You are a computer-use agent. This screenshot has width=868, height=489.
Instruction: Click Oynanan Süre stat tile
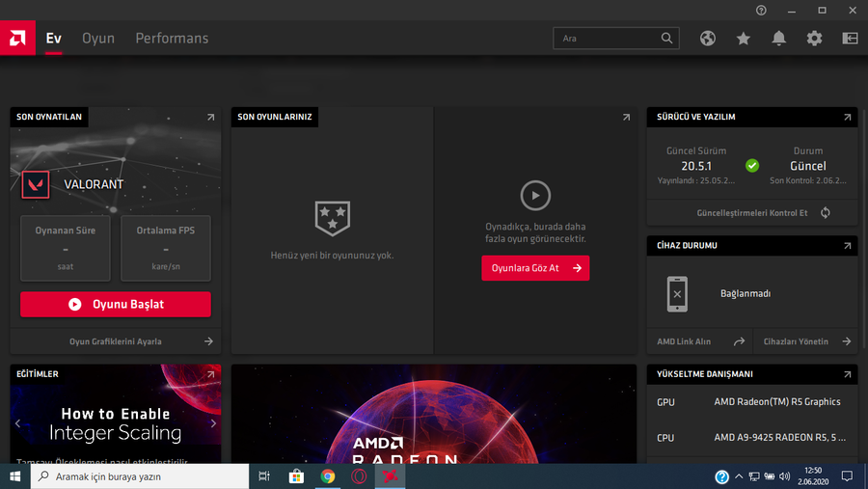(x=66, y=248)
